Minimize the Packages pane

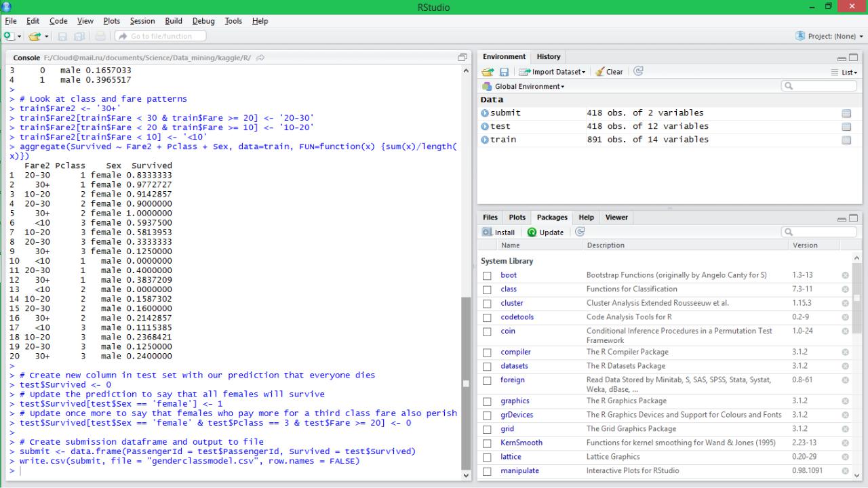tap(842, 218)
